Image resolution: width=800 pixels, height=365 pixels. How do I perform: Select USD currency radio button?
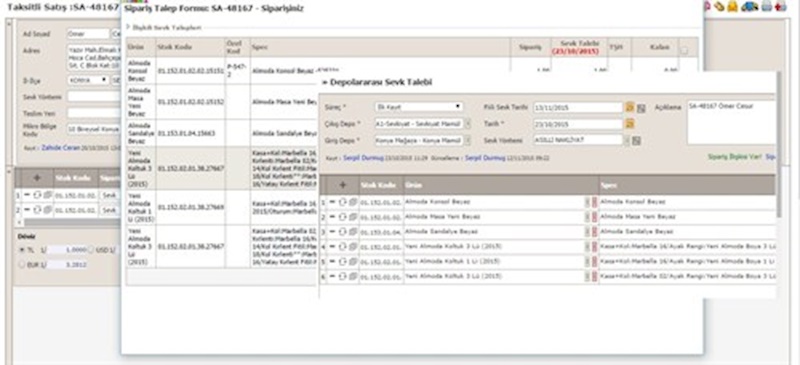click(91, 250)
